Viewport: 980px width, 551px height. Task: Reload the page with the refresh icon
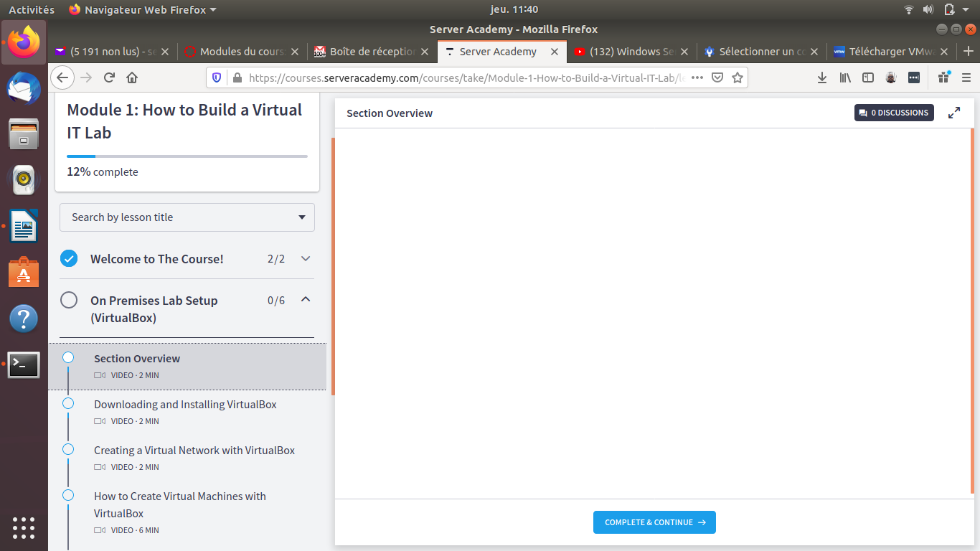click(109, 77)
